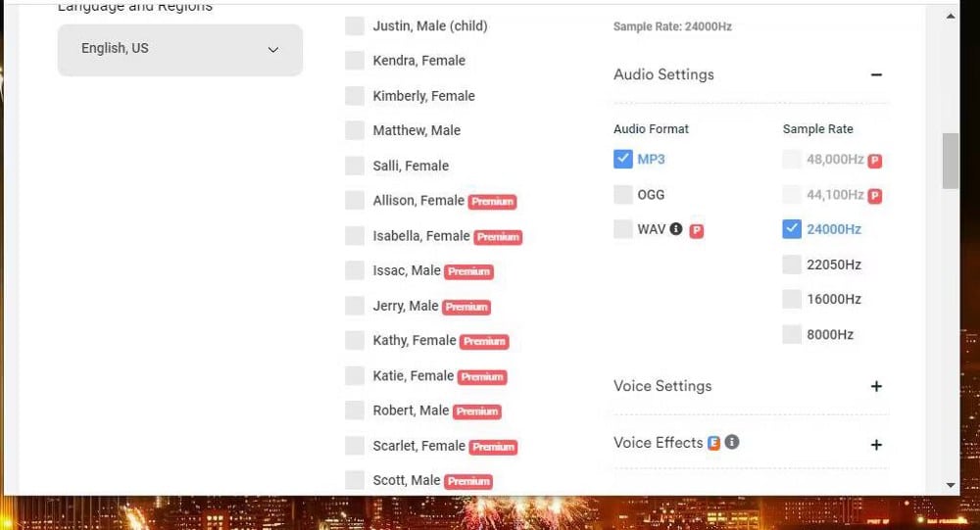The height and width of the screenshot is (530, 980).
Task: Expand the Voice Effects section
Action: coord(876,445)
